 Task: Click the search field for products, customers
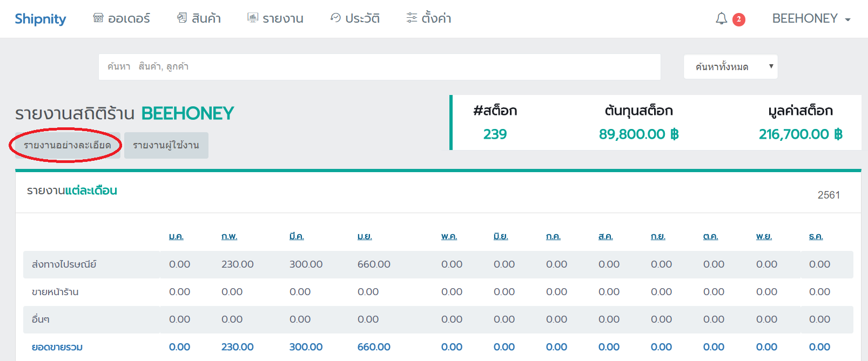click(380, 67)
